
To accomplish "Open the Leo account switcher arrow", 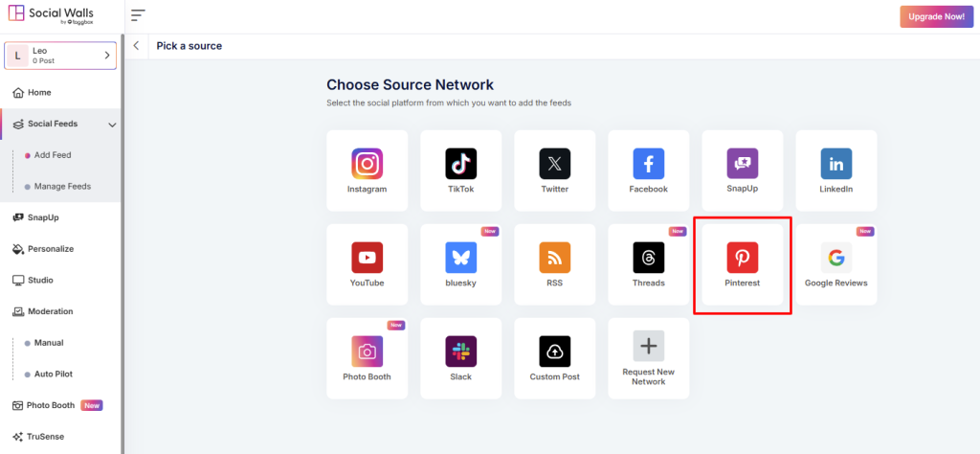I will 106,57.
